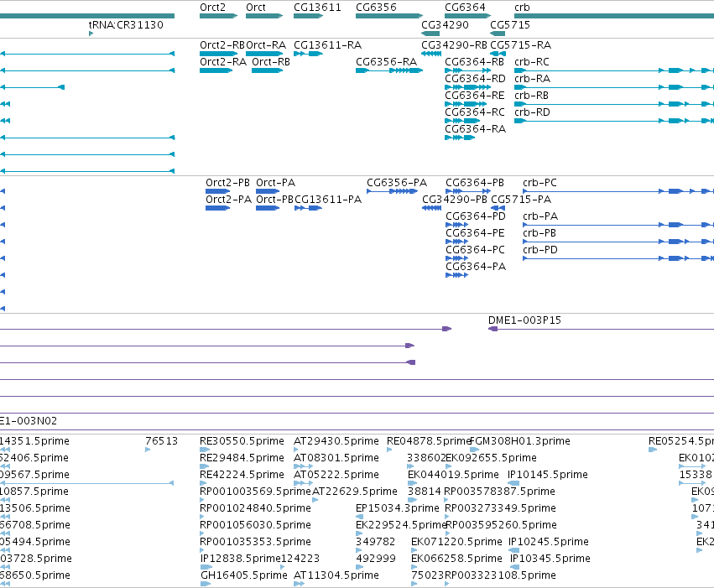
Task: Select EST AT11304.5prime
Action: tap(300, 584)
